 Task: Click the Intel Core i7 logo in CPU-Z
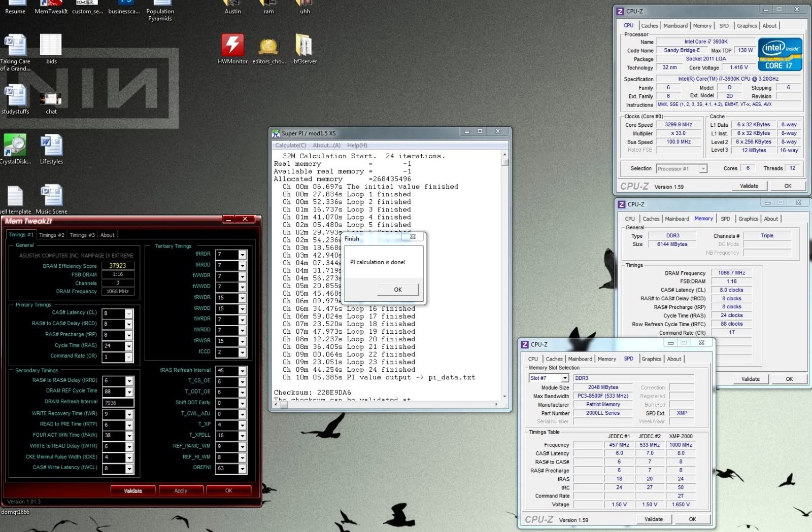[x=780, y=54]
